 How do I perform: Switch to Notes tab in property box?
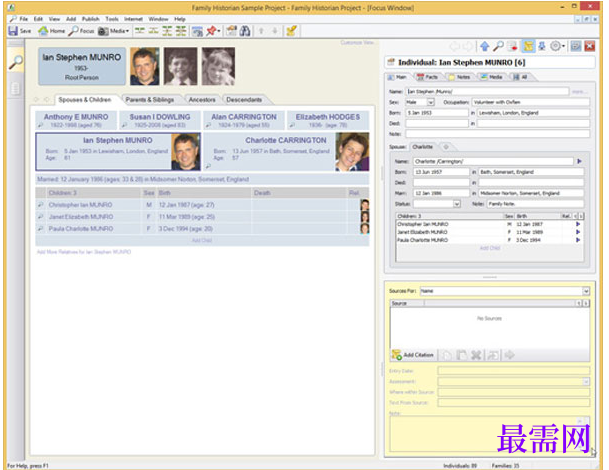point(459,77)
